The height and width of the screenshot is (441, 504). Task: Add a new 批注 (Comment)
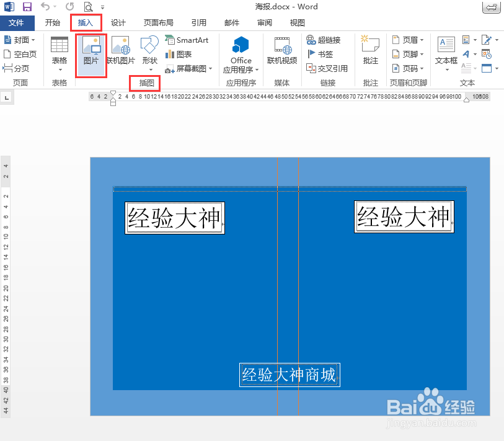(x=370, y=51)
